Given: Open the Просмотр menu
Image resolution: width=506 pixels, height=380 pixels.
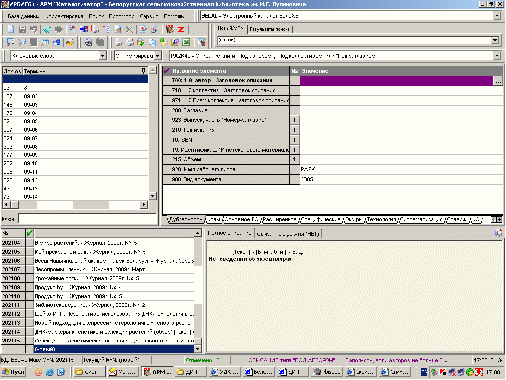Looking at the screenshot, I should click(x=121, y=16).
